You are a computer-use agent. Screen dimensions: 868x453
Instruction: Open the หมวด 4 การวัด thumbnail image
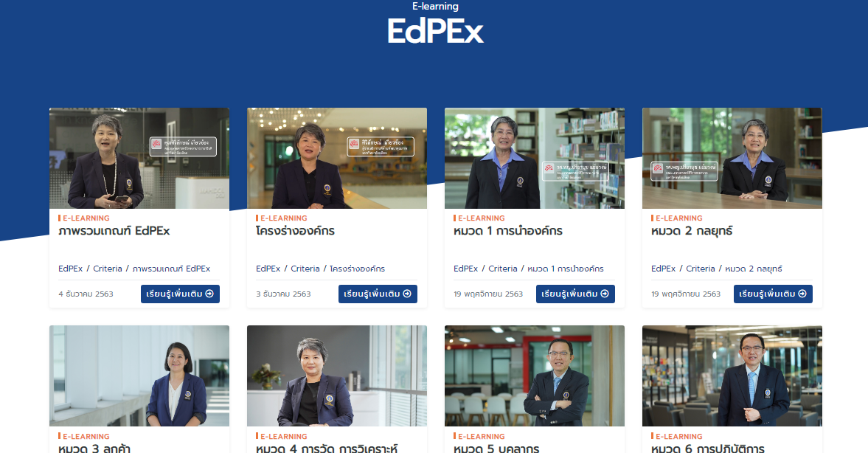[x=337, y=376]
